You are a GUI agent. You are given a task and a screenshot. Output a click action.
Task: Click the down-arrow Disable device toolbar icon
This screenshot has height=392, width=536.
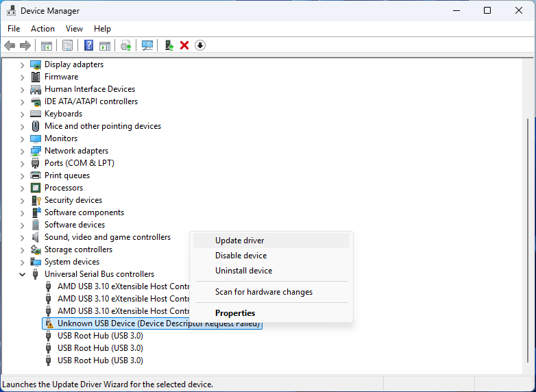(x=200, y=45)
